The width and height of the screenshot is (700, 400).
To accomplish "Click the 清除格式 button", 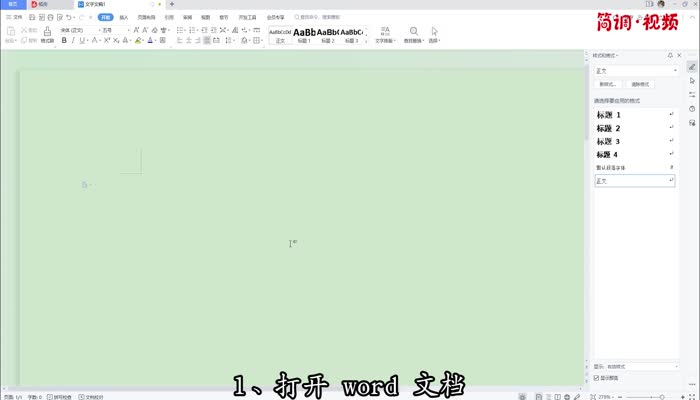I will point(639,85).
